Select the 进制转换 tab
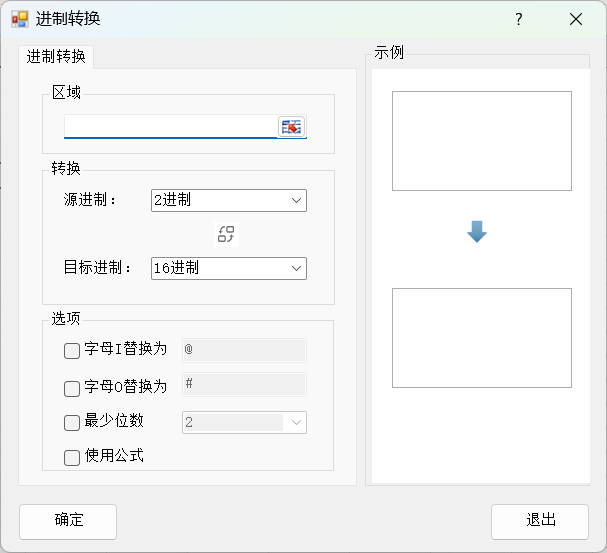The height and width of the screenshot is (553, 607). [56, 57]
